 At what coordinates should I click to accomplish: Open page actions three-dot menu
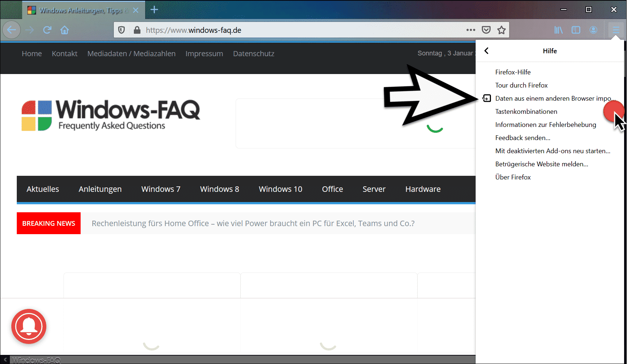tap(471, 30)
